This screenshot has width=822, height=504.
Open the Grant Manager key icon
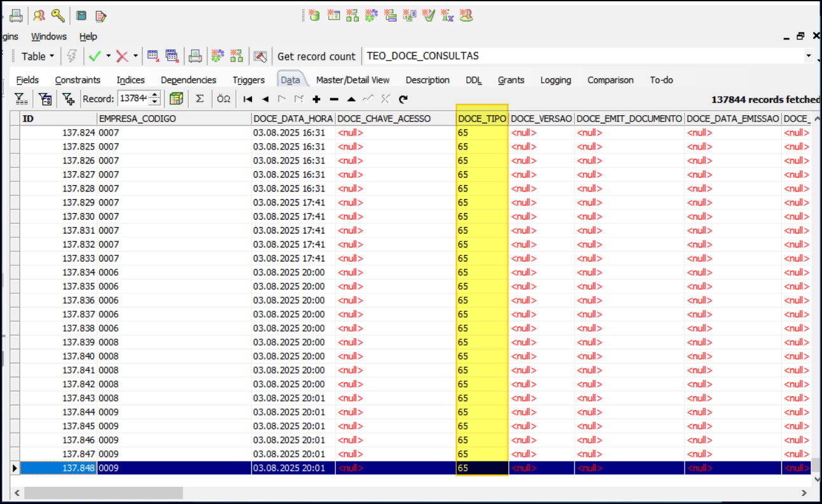pos(58,15)
